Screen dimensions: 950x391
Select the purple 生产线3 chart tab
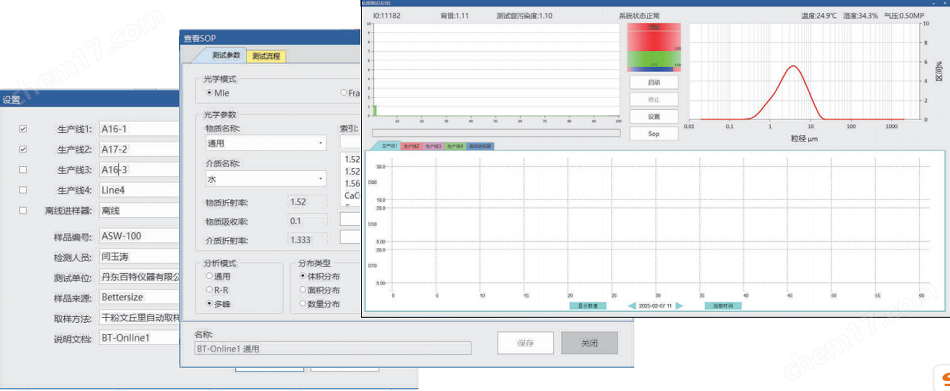(x=433, y=146)
